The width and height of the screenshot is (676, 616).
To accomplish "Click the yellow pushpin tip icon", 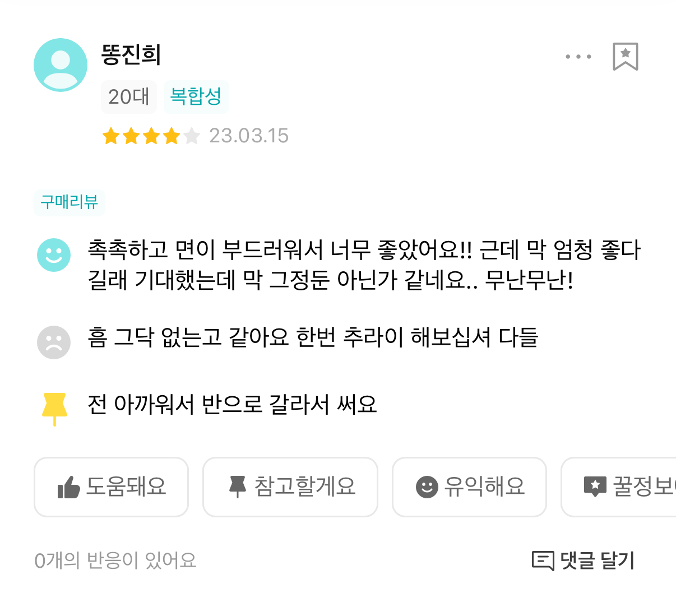I will [54, 407].
